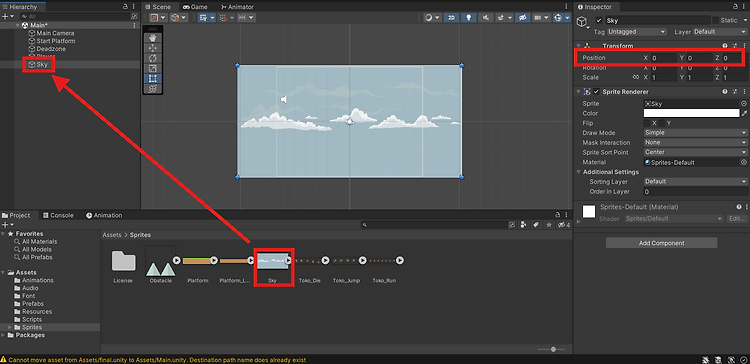
Task: Open Transform component help icon
Action: tap(725, 46)
